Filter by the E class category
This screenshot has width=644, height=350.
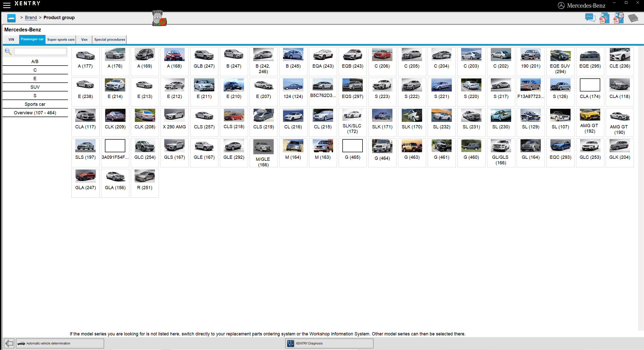[35, 79]
